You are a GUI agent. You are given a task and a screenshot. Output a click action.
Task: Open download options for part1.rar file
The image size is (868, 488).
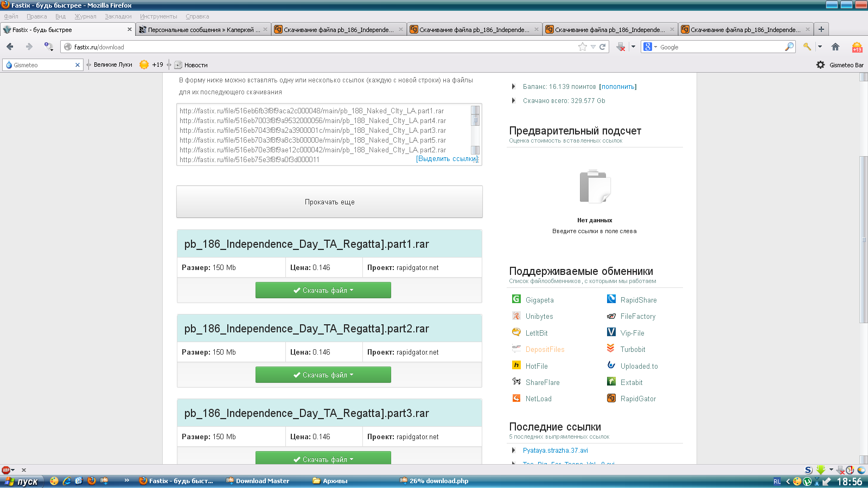pos(323,290)
